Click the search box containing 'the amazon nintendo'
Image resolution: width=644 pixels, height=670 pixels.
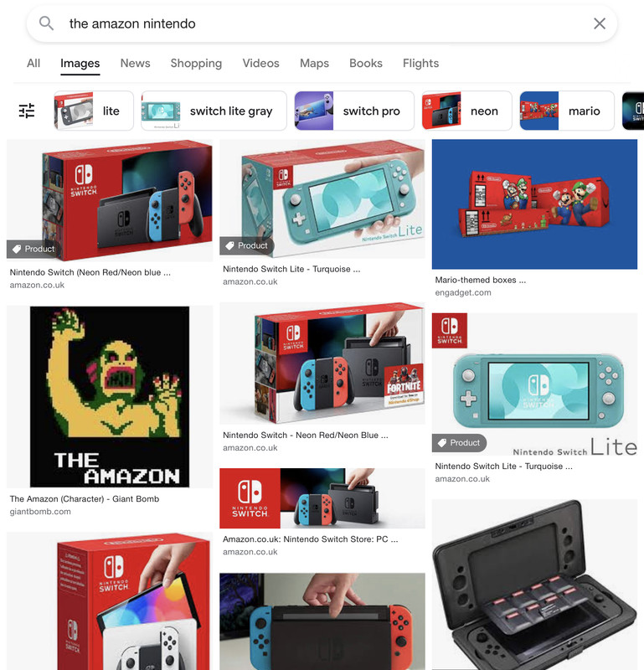(322, 23)
